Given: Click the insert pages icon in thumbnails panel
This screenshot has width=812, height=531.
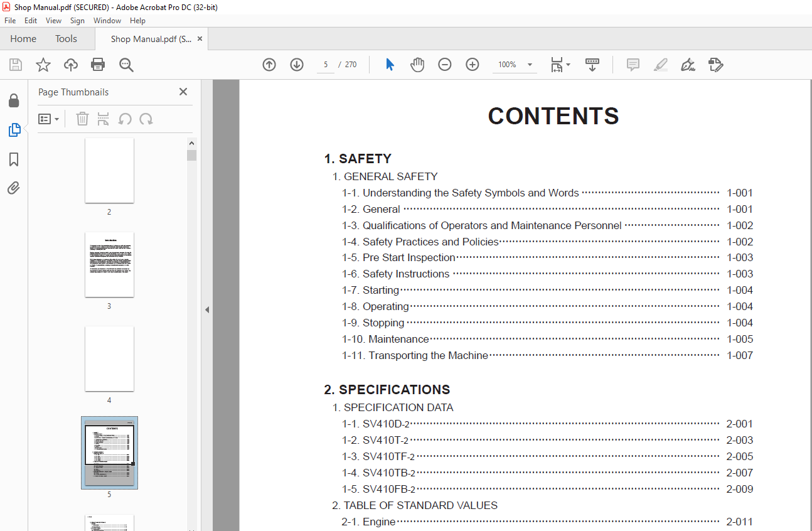Looking at the screenshot, I should tap(104, 119).
